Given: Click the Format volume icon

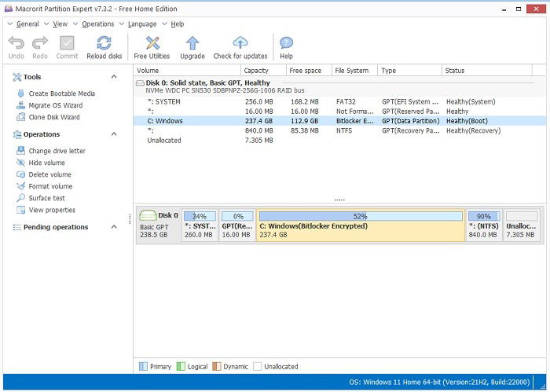Looking at the screenshot, I should [x=20, y=186].
